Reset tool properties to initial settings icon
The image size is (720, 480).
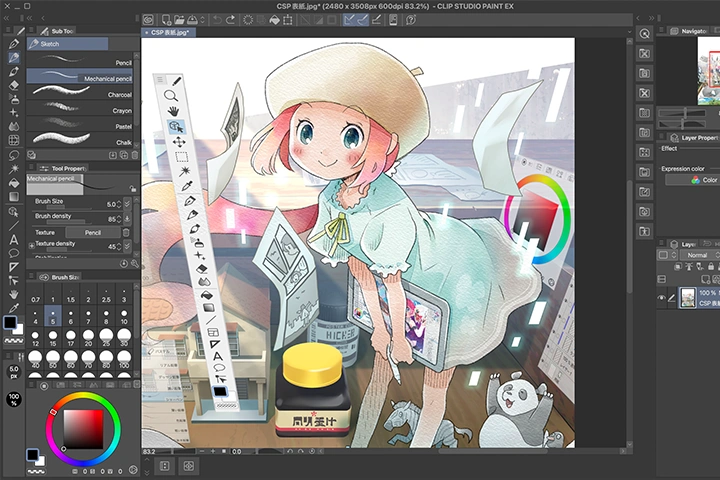[124, 264]
